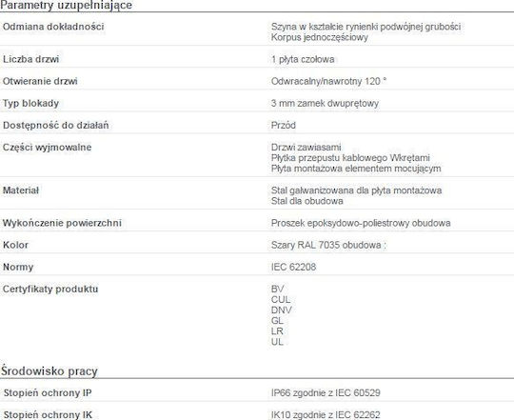Click the Środowisko pracy section heading
This screenshot has height=420, width=514.
pos(49,371)
